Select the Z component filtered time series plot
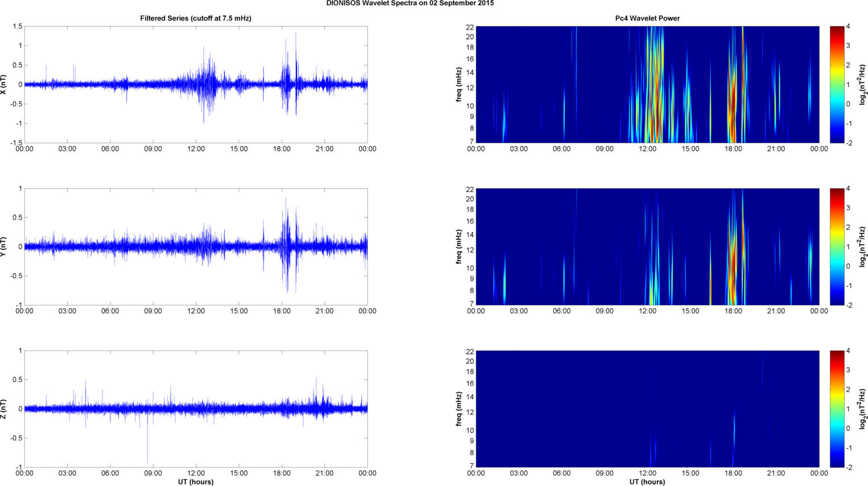 pos(196,409)
